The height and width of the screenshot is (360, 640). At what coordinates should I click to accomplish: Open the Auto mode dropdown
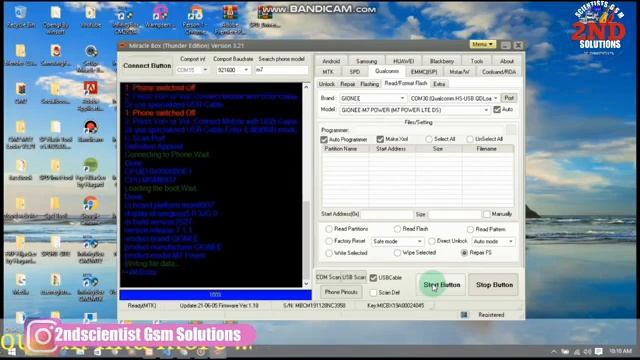click(x=493, y=242)
